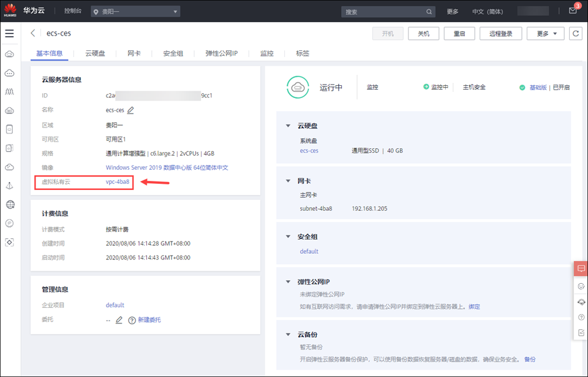Open the red feedback chat icon

click(x=581, y=268)
